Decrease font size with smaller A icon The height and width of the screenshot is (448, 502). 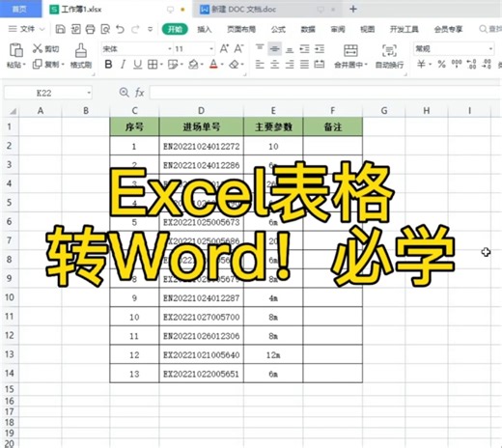coord(238,49)
